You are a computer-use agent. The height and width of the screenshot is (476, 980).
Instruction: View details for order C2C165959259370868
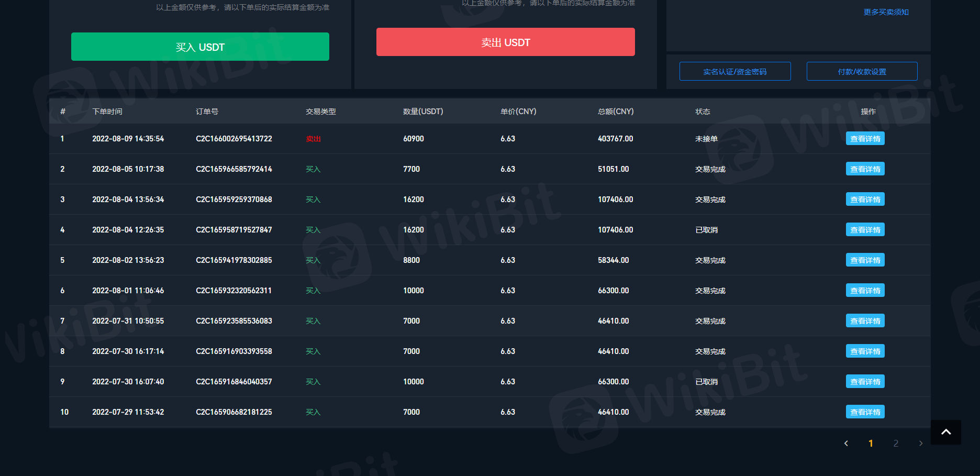865,200
